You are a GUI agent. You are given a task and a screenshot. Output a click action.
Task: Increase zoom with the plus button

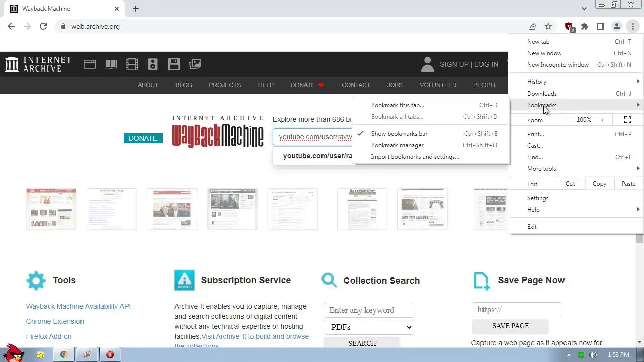pyautogui.click(x=602, y=120)
